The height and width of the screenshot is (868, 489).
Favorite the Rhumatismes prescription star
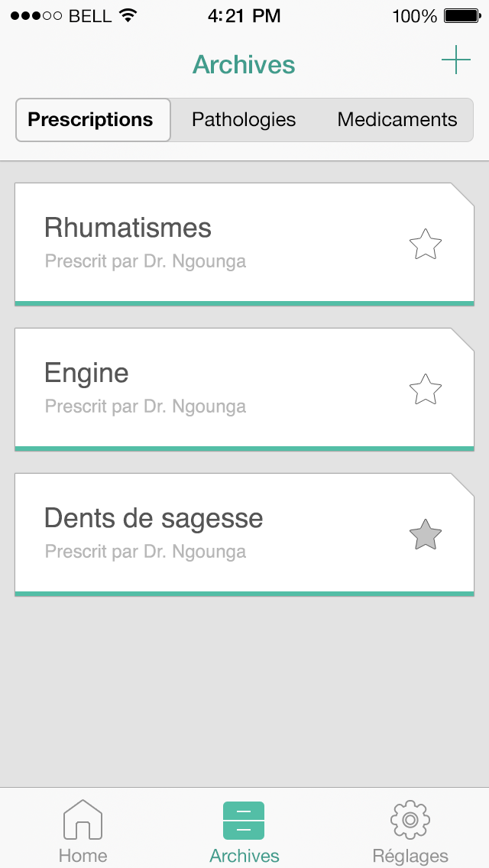coord(426,245)
